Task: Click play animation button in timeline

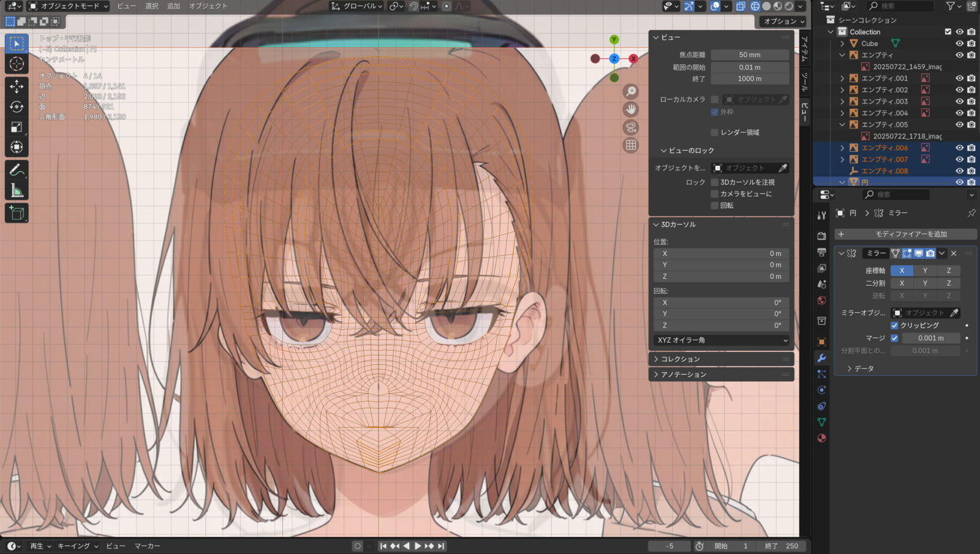Action: 418,546
